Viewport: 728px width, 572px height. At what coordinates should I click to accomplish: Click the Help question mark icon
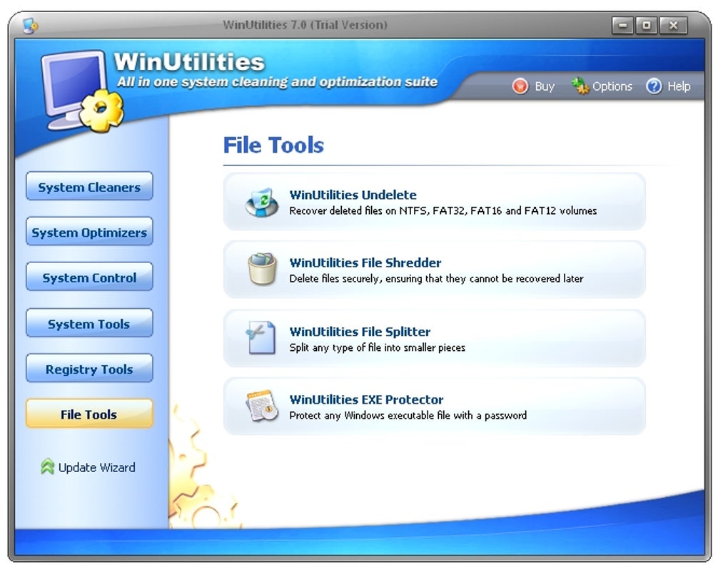tap(654, 86)
